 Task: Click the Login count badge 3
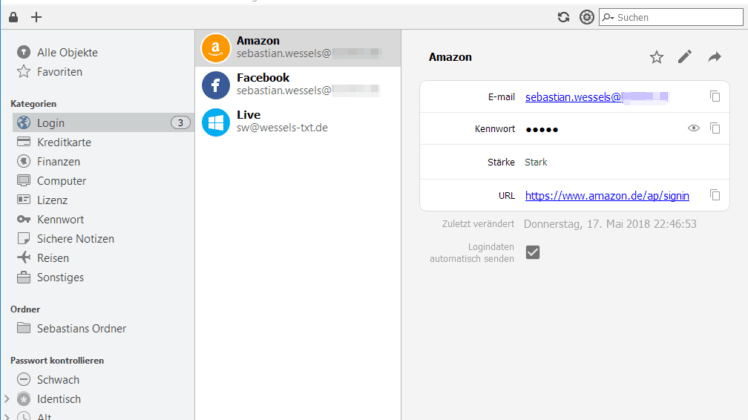click(x=180, y=123)
